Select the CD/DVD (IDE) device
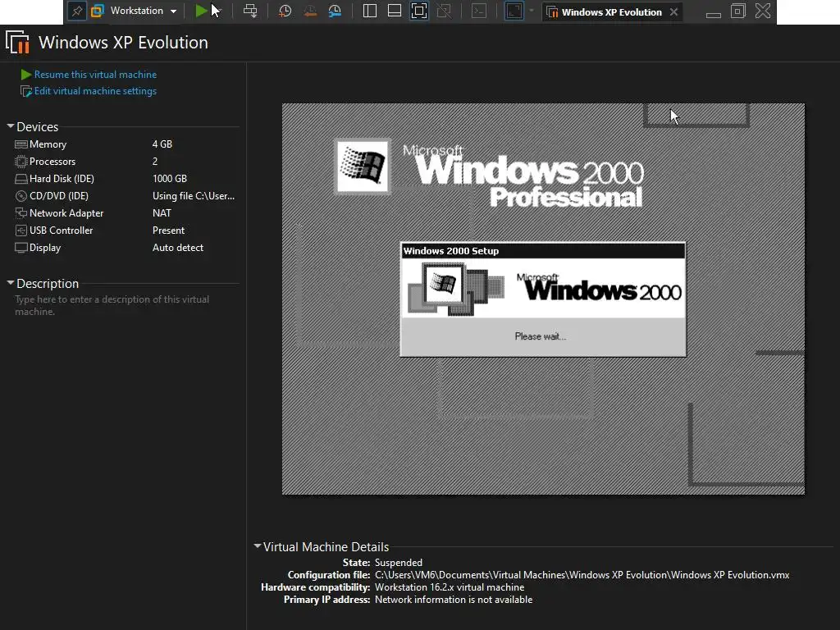Image resolution: width=840 pixels, height=630 pixels. (x=125, y=196)
